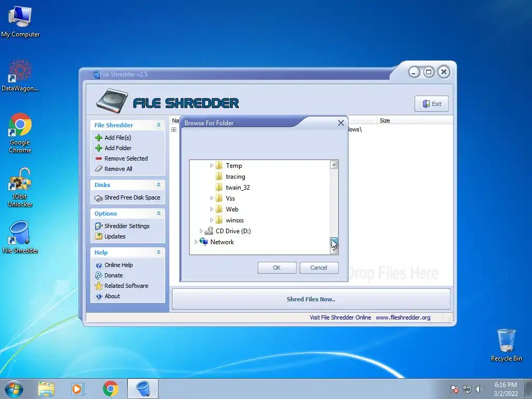
Task: Click Chrome icon in the taskbar
Action: point(110,389)
